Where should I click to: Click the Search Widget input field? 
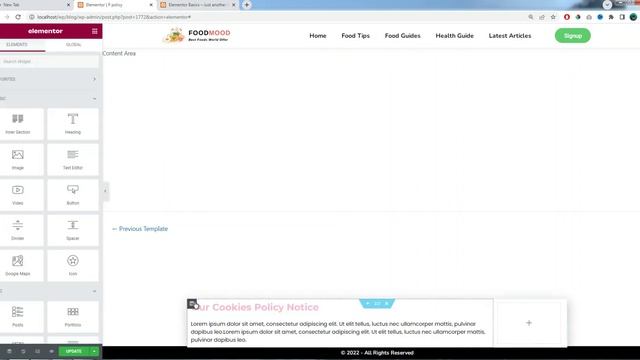pyautogui.click(x=49, y=61)
